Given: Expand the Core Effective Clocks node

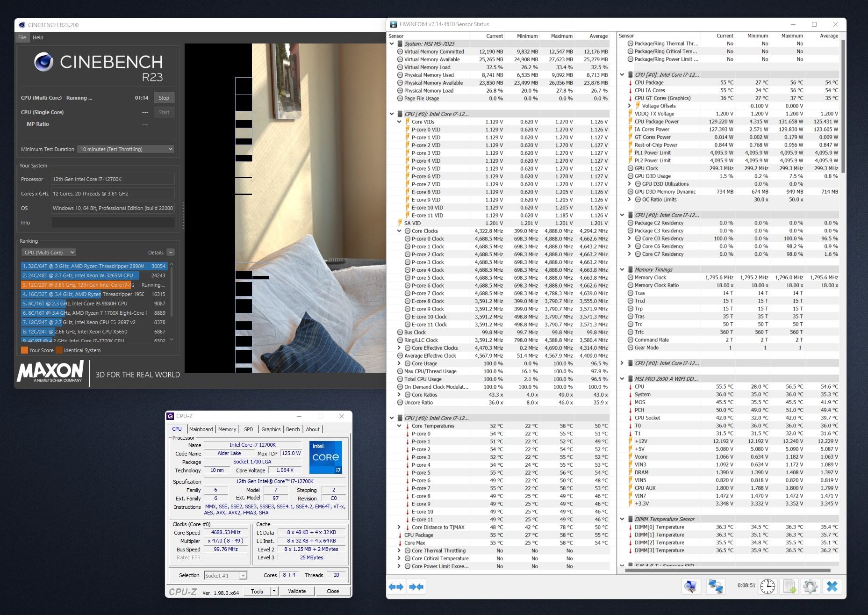Looking at the screenshot, I should click(399, 348).
